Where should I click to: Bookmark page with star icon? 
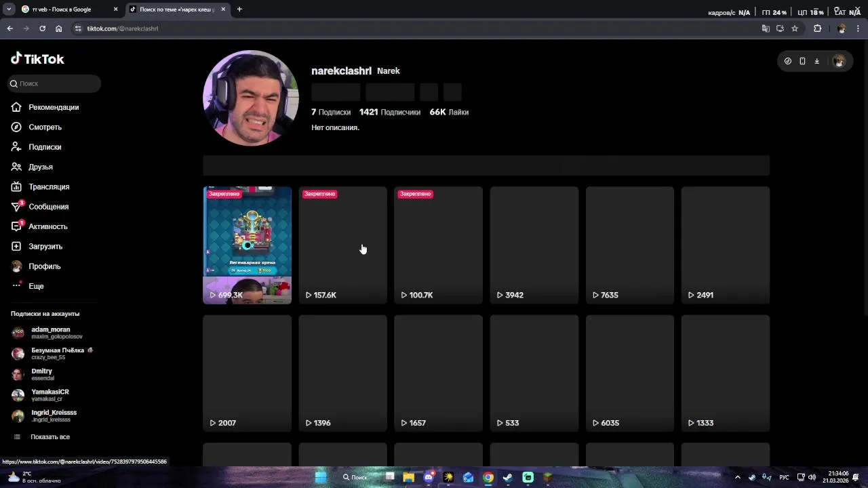click(795, 28)
